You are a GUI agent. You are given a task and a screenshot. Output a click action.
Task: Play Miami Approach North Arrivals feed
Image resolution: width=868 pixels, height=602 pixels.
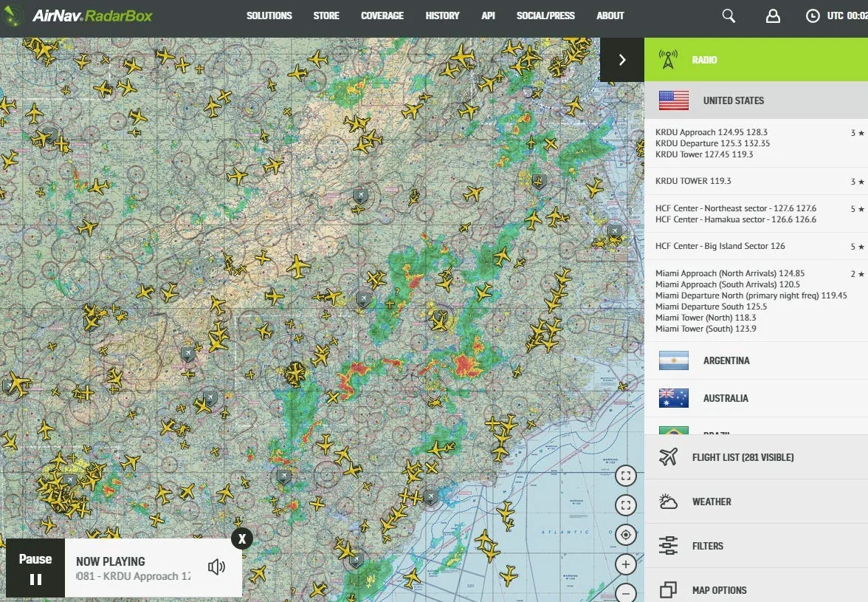coord(730,273)
